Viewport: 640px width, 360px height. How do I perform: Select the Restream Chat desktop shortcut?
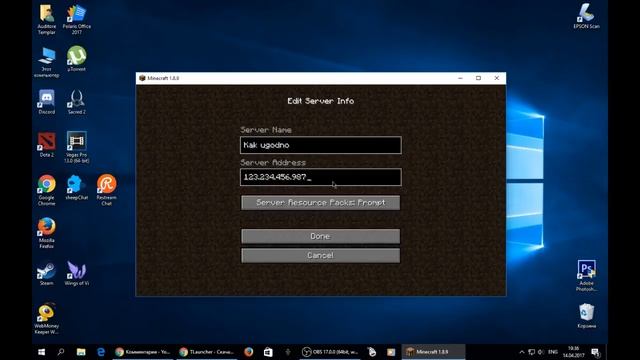click(x=107, y=190)
